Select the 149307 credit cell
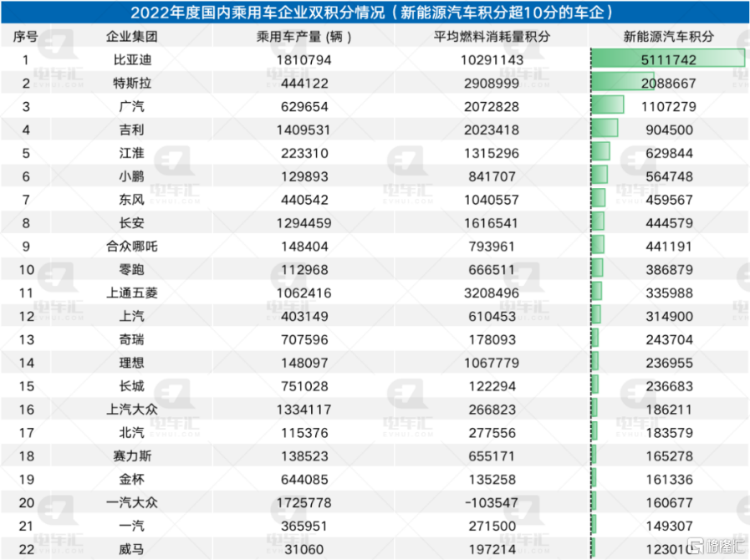The width and height of the screenshot is (750, 560). (669, 527)
